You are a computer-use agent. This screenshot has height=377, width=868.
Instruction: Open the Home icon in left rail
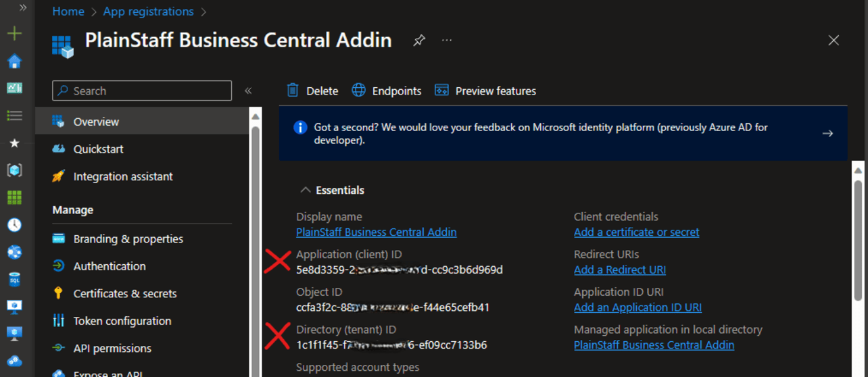(14, 61)
